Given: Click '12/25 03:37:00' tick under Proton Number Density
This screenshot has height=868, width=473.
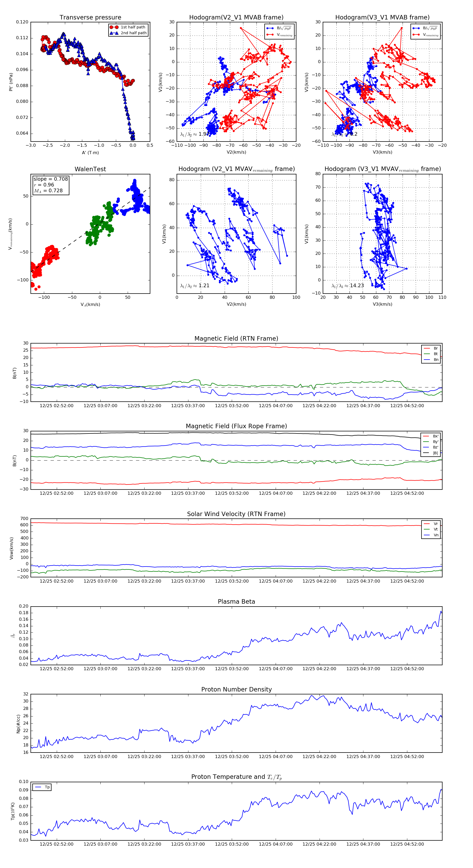Looking at the screenshot, I should pyautogui.click(x=188, y=756).
